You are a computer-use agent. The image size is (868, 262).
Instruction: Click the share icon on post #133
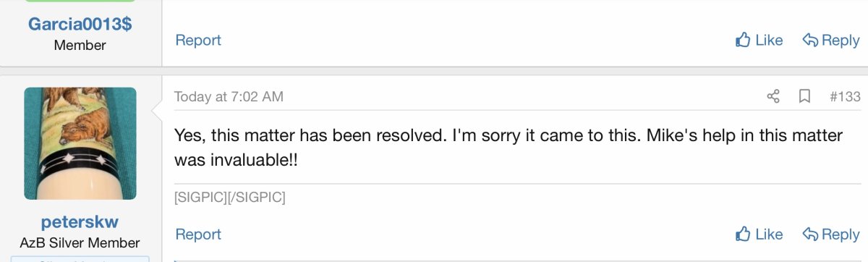(773, 96)
